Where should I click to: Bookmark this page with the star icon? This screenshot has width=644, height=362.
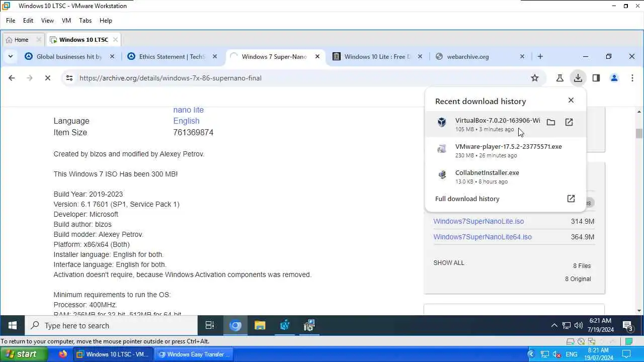[535, 78]
